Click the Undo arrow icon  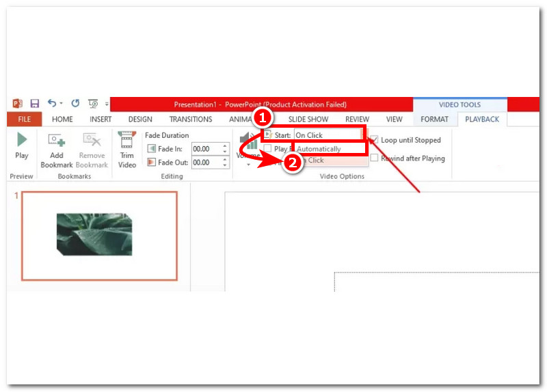pos(52,104)
